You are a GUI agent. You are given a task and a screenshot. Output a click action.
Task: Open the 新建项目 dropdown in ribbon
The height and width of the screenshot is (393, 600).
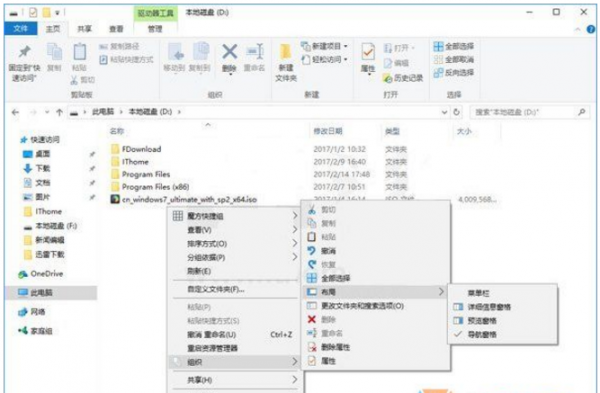click(346, 46)
